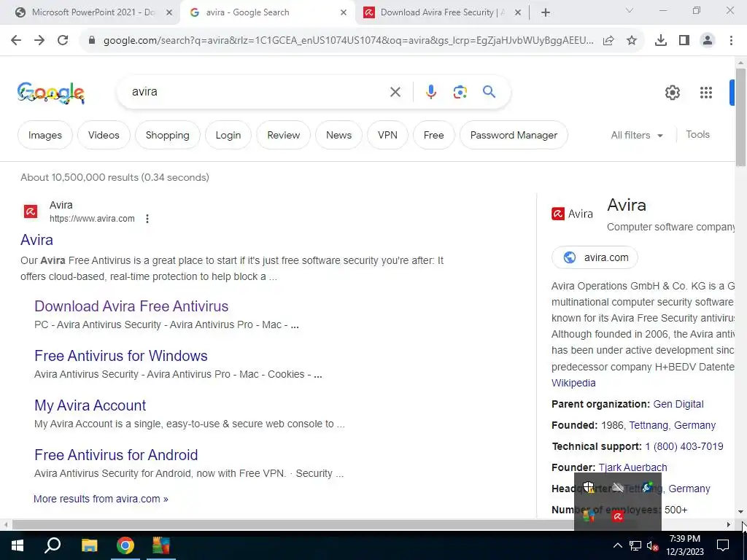The image size is (747, 560).
Task: Search by image with Google Lens
Action: click(x=460, y=92)
